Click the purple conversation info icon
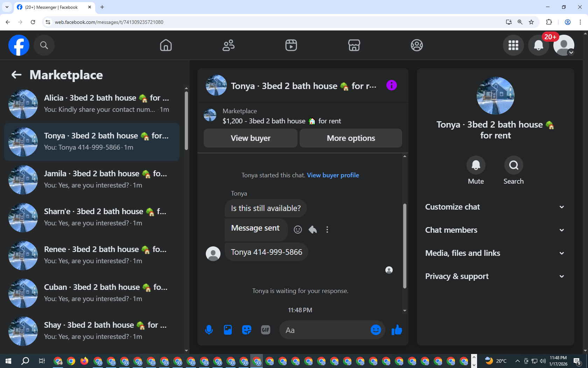The image size is (588, 368). click(392, 85)
